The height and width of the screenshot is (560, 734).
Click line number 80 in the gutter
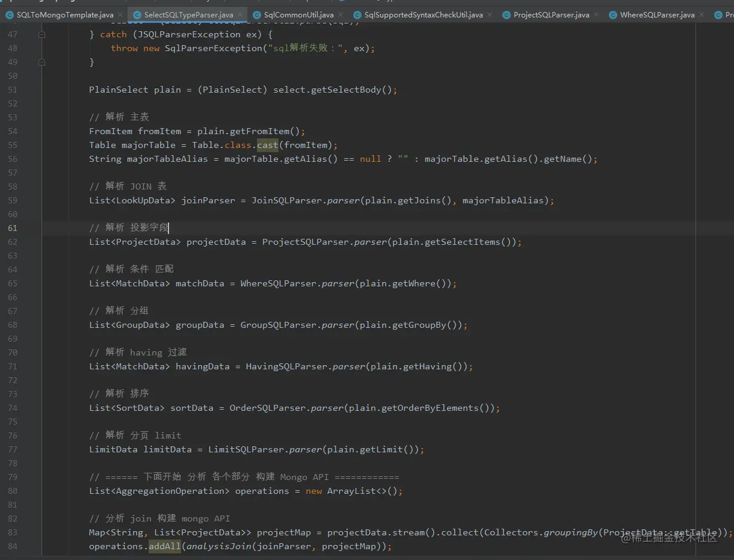[x=13, y=491]
